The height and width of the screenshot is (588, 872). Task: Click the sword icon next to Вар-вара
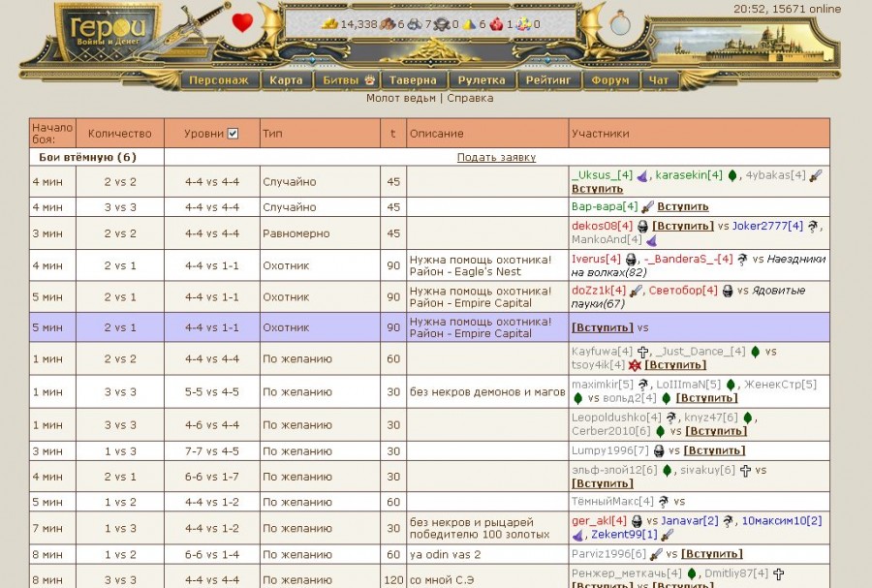tap(646, 206)
